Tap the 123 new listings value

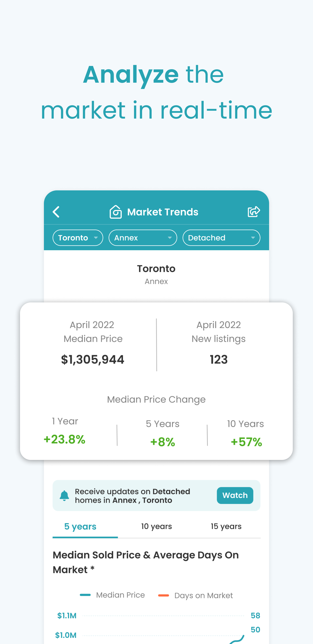(219, 359)
